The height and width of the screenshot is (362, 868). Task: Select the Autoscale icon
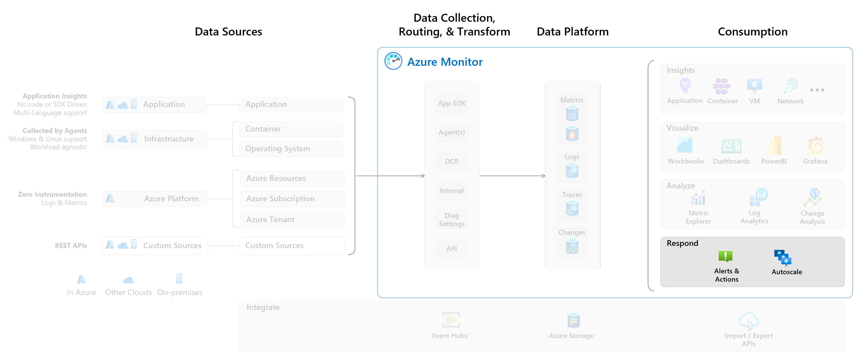783,258
